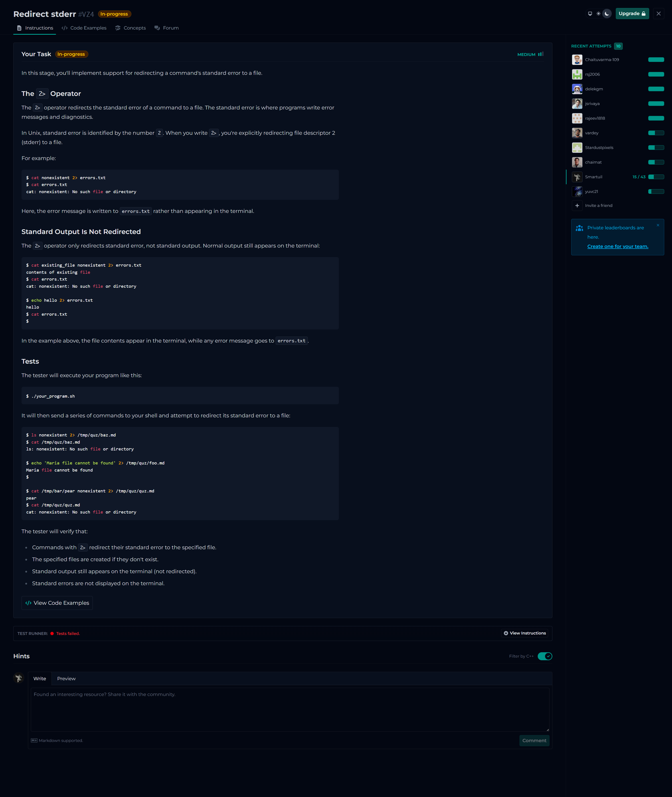This screenshot has width=672, height=797.
Task: Select dark theme moon icon
Action: 607,14
